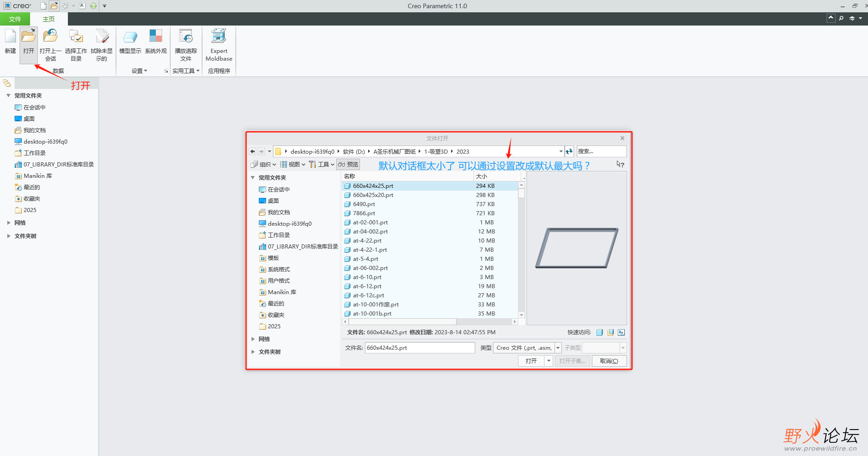868x456 pixels.
Task: Click the 文件名 file name input field
Action: (420, 348)
